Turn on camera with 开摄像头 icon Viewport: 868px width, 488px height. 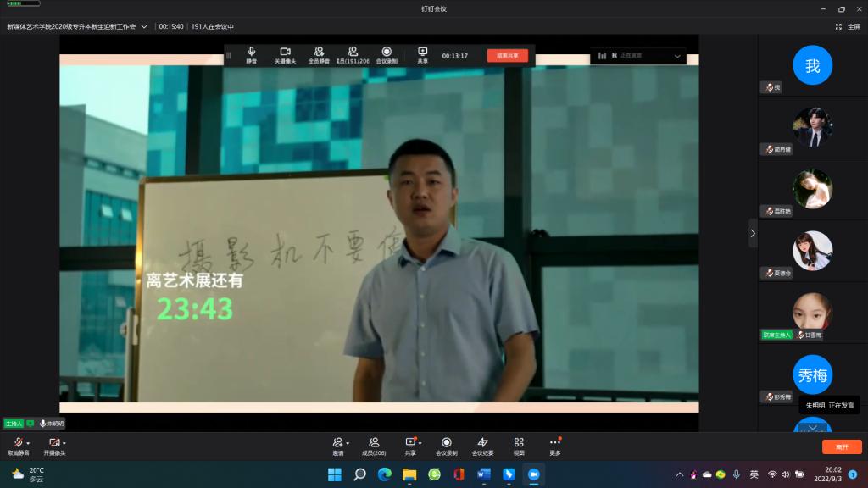(53, 443)
